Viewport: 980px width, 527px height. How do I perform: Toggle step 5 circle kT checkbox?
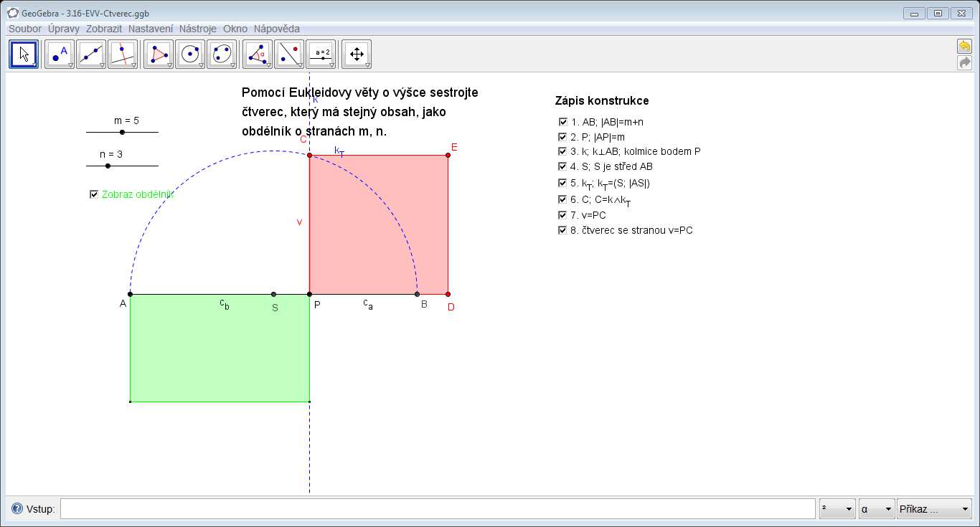[562, 183]
